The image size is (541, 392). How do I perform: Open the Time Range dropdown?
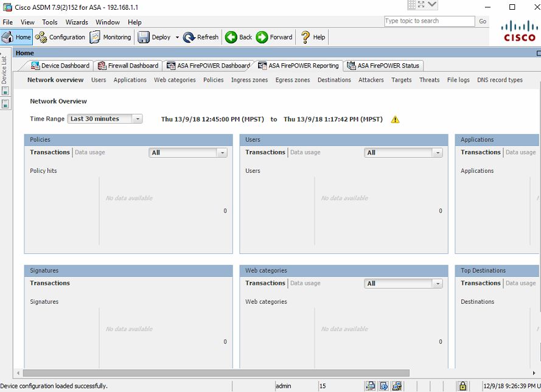pos(105,119)
